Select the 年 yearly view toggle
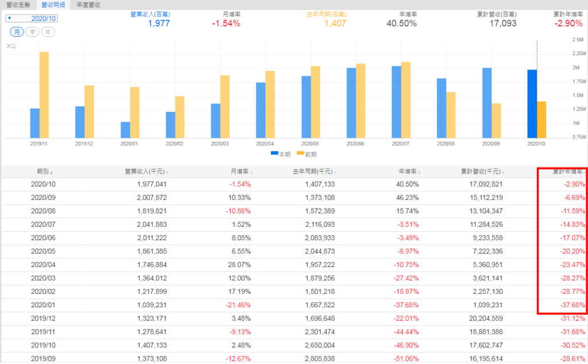The image size is (588, 364). click(48, 32)
